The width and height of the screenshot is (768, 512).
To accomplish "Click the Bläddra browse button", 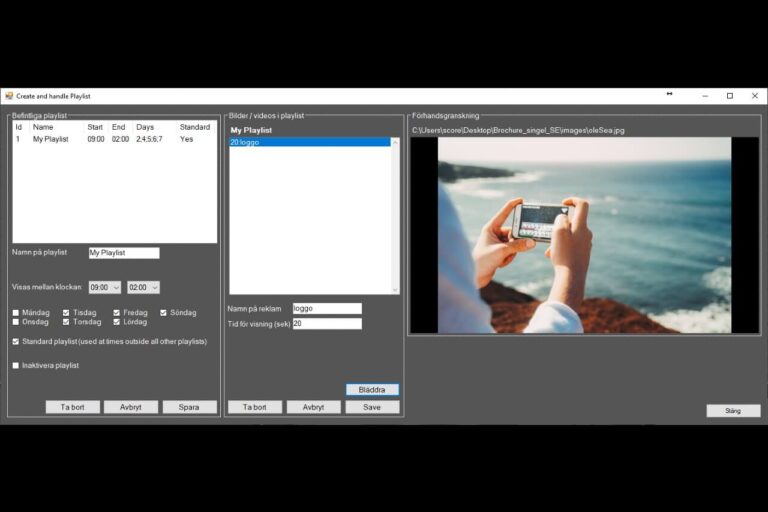I will (x=372, y=389).
